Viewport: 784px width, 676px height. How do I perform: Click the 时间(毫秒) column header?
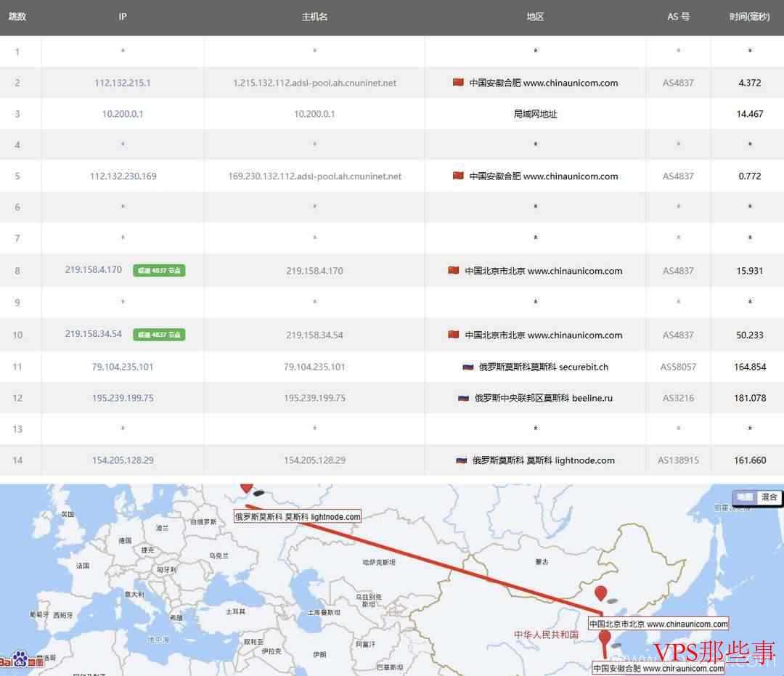(x=749, y=17)
